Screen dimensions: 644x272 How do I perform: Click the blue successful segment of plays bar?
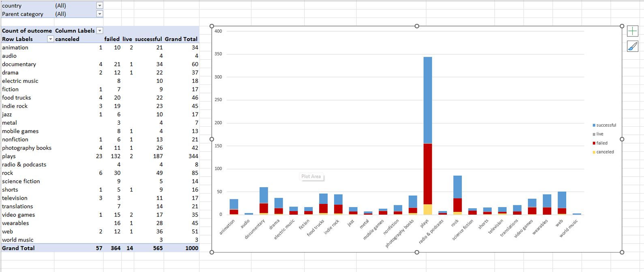[x=427, y=99]
